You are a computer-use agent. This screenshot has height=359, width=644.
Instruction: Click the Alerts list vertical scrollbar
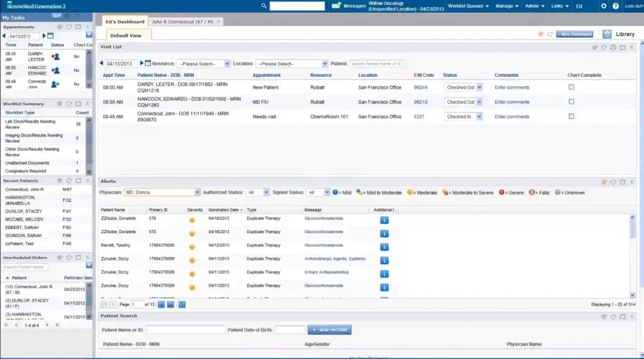point(632,228)
